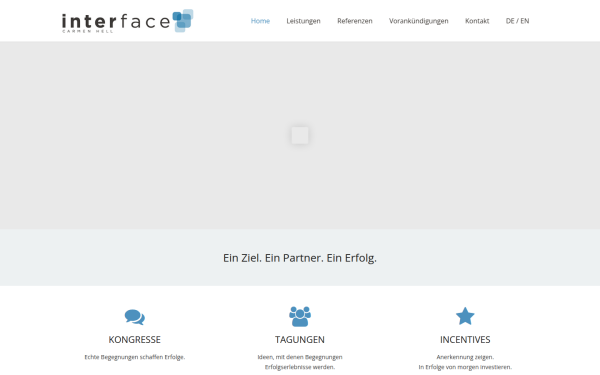The height and width of the screenshot is (375, 600).
Task: Switch language via DE / EN
Action: point(517,21)
